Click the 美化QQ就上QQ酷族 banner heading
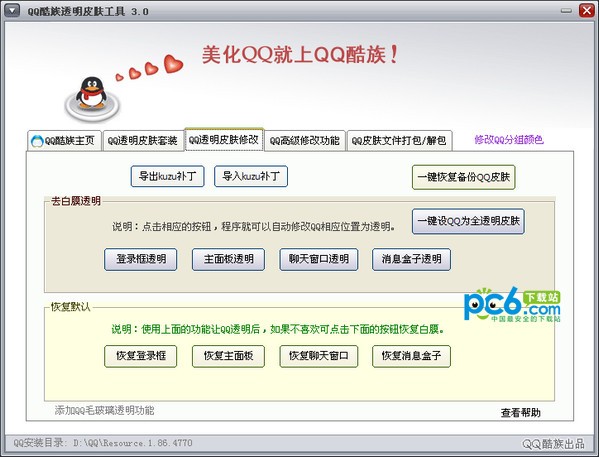Viewport: 599px width, 457px height. [300, 55]
